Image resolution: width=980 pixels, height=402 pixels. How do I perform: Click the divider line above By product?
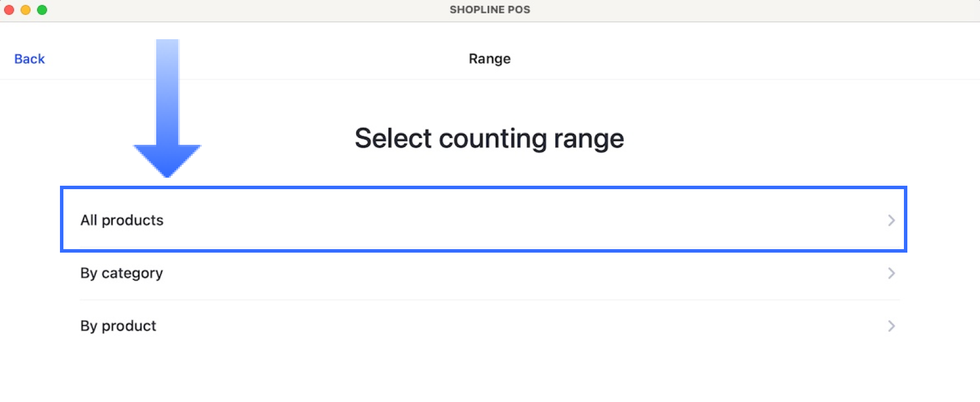coord(489,300)
